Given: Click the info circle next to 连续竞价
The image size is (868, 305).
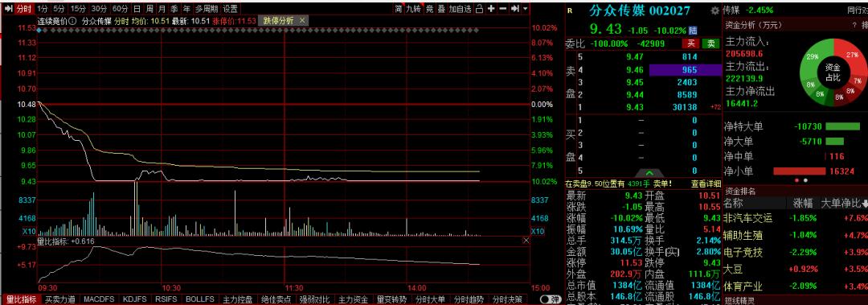Looking at the screenshot, I should pyautogui.click(x=72, y=20).
